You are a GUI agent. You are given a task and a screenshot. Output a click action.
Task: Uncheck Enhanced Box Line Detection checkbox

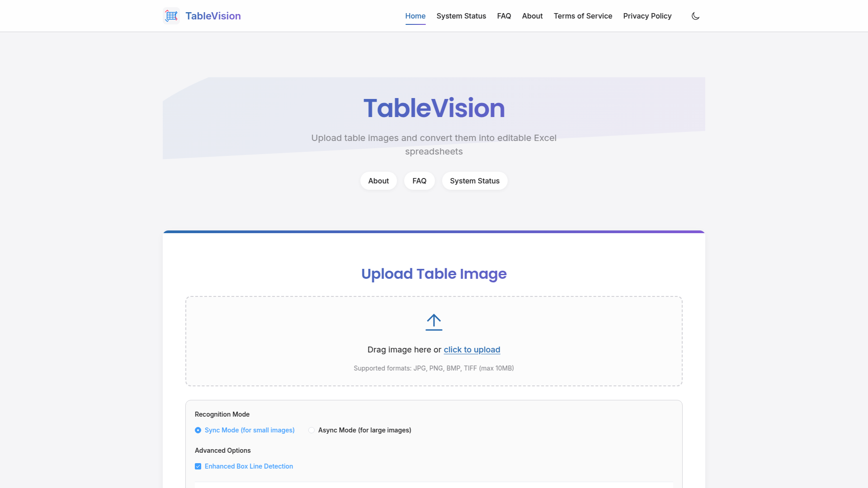198,466
